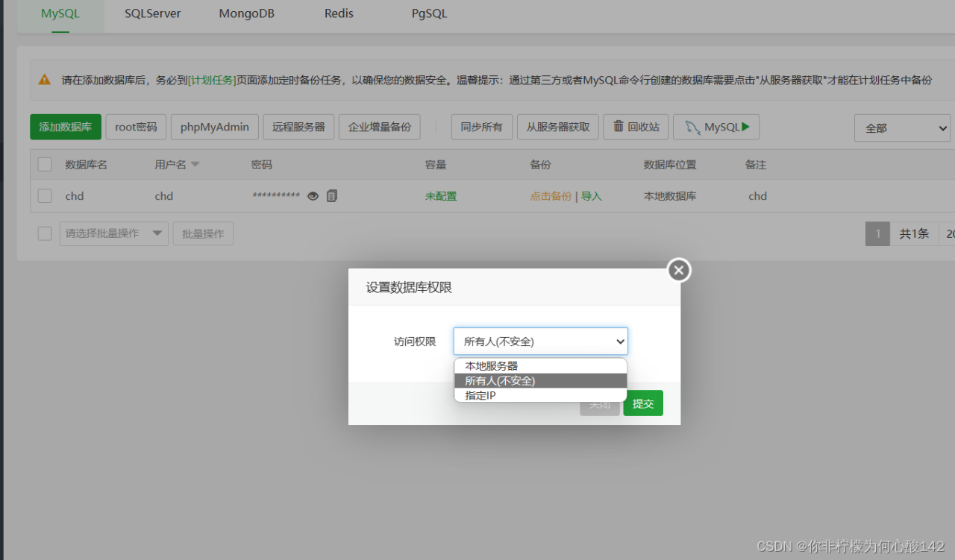The width and height of the screenshot is (955, 560).
Task: Expand the 请选择批量操作 dropdown
Action: (113, 233)
